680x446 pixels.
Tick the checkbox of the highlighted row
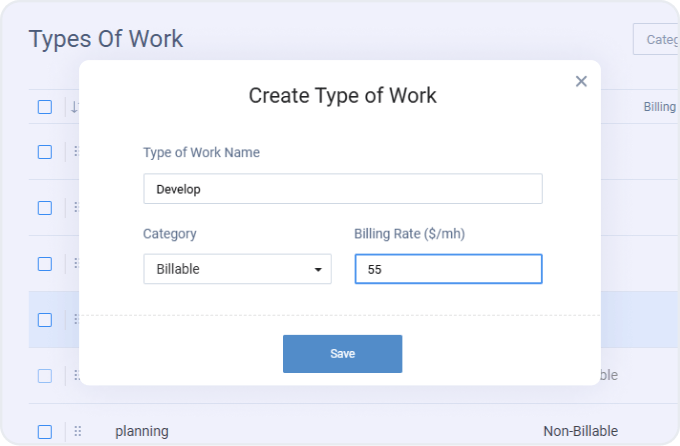pos(45,320)
